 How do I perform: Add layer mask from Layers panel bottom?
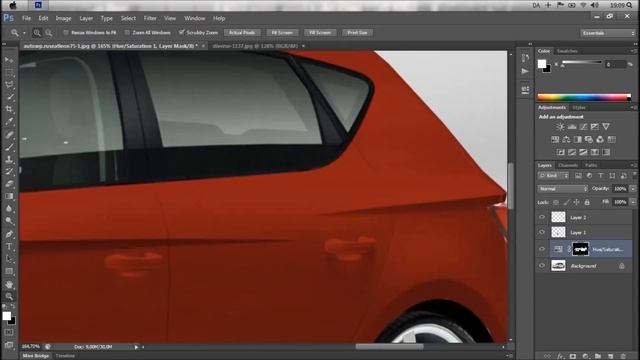[573, 356]
